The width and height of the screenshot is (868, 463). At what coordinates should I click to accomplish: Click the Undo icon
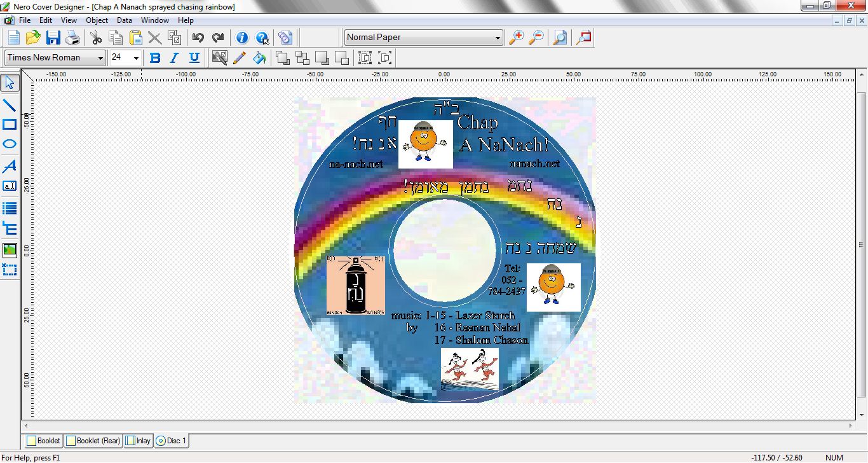coord(198,37)
